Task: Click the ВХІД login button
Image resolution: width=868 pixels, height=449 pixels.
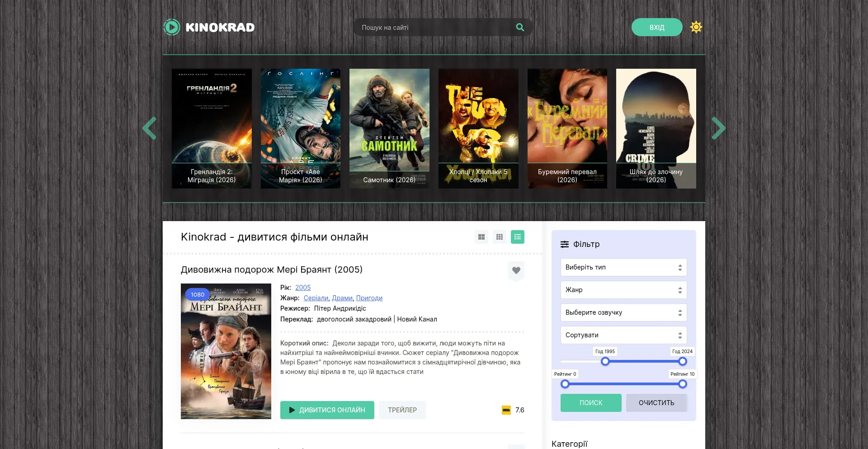Action: pyautogui.click(x=657, y=27)
